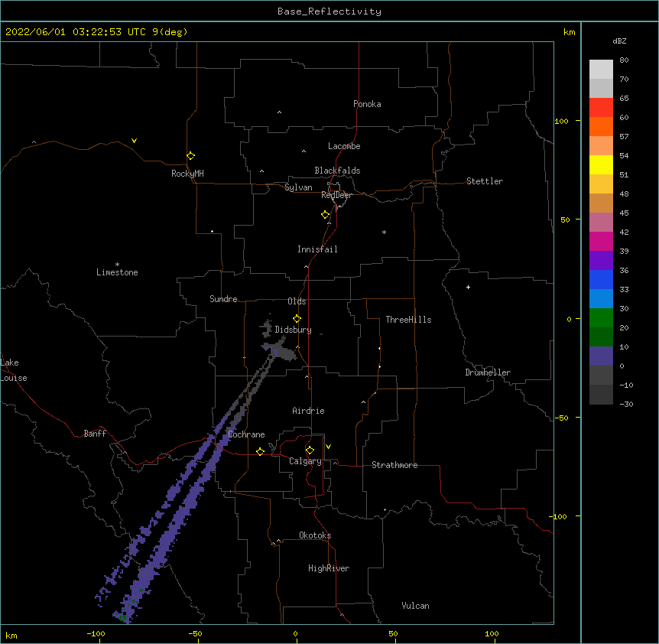Click the asterisk marker east of Innisfail
Screen dimensions: 659x644
click(384, 232)
